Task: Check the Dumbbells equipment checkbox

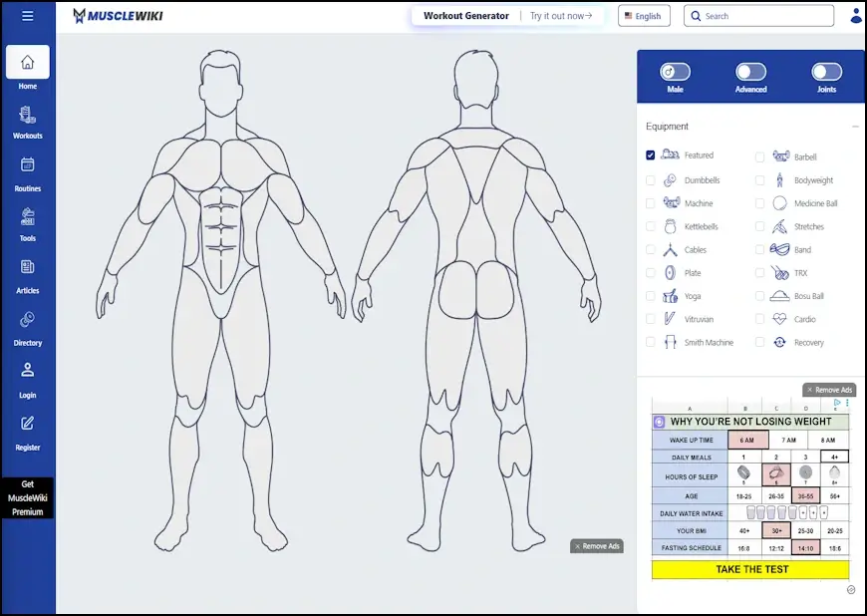Action: [x=651, y=180]
